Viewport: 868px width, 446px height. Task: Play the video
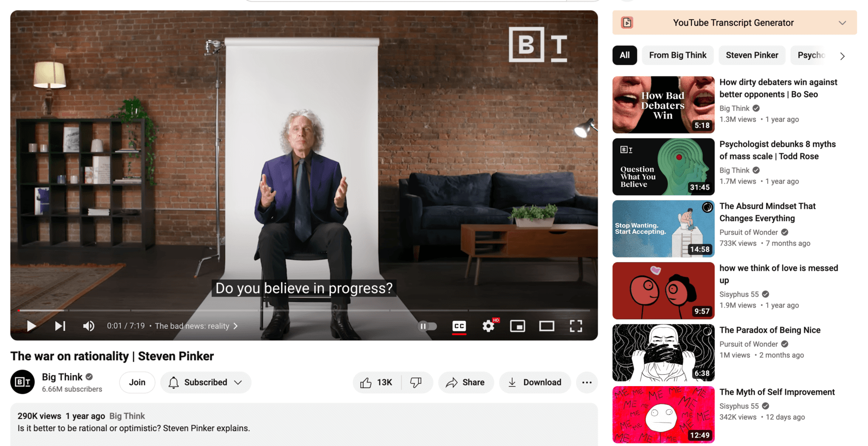coord(31,326)
